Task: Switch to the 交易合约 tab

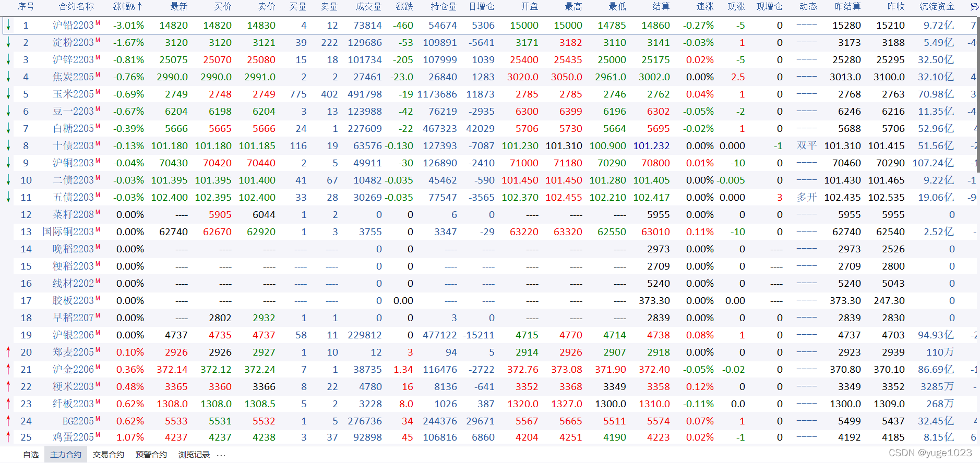Action: pos(109,455)
